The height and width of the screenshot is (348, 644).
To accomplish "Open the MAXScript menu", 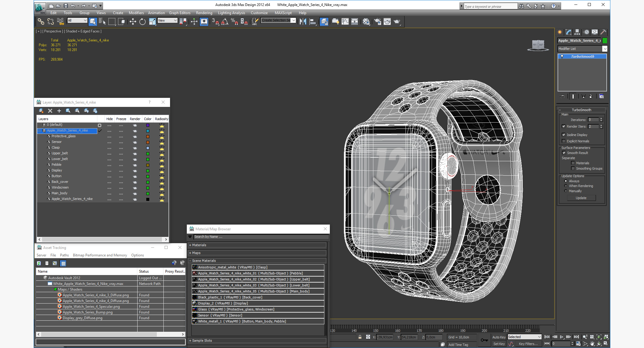I will click(283, 13).
